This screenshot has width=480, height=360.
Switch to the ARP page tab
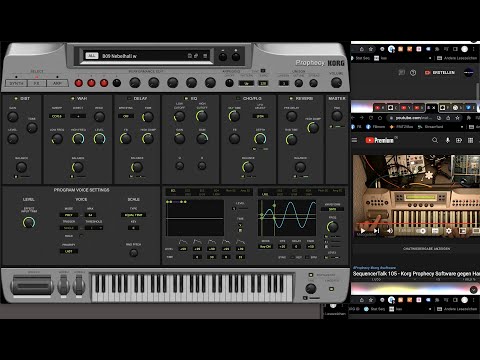point(57,83)
